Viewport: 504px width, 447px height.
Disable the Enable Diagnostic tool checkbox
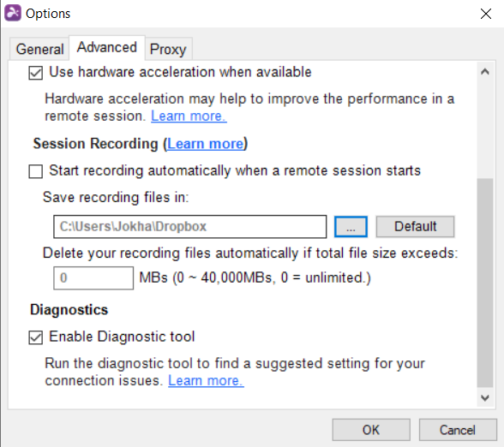[x=35, y=337]
